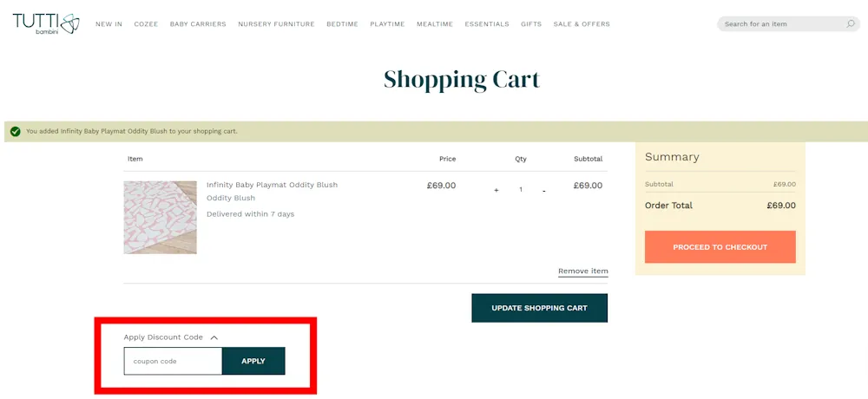Open the Bedtime menu
Screen dimensions: 868x399
tap(342, 23)
